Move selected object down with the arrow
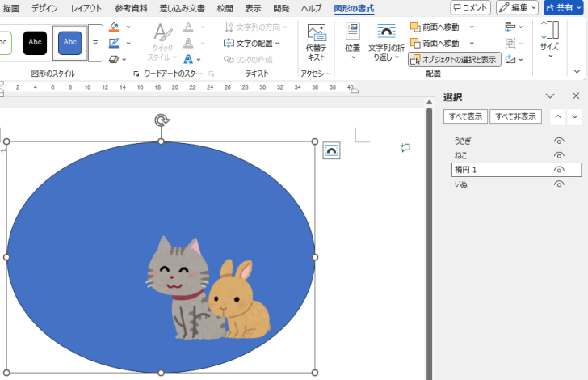The width and height of the screenshot is (588, 380). point(575,116)
